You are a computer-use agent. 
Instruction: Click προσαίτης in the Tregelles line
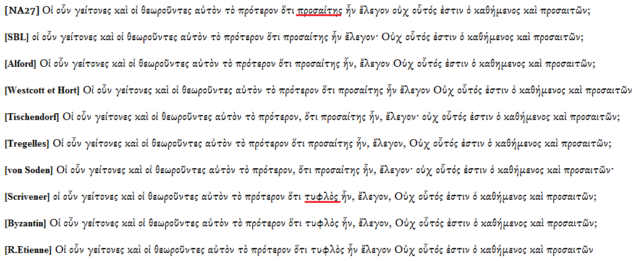[x=331, y=143]
